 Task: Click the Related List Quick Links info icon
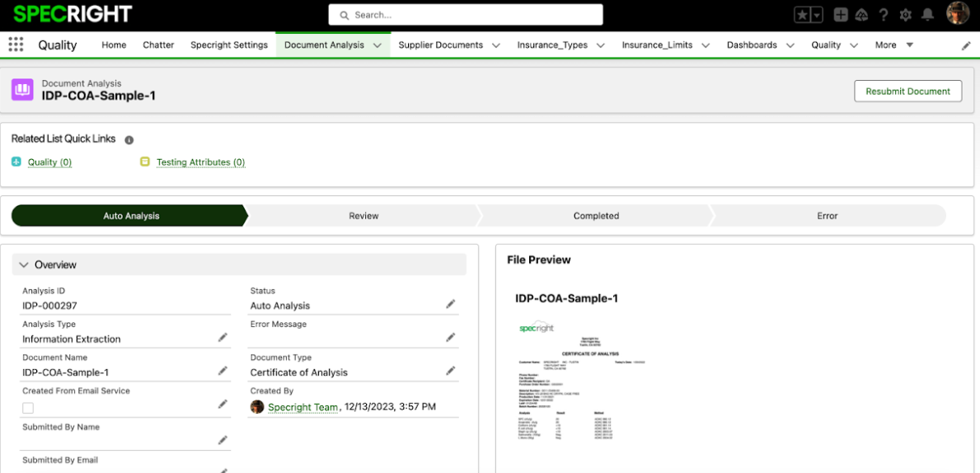(129, 140)
